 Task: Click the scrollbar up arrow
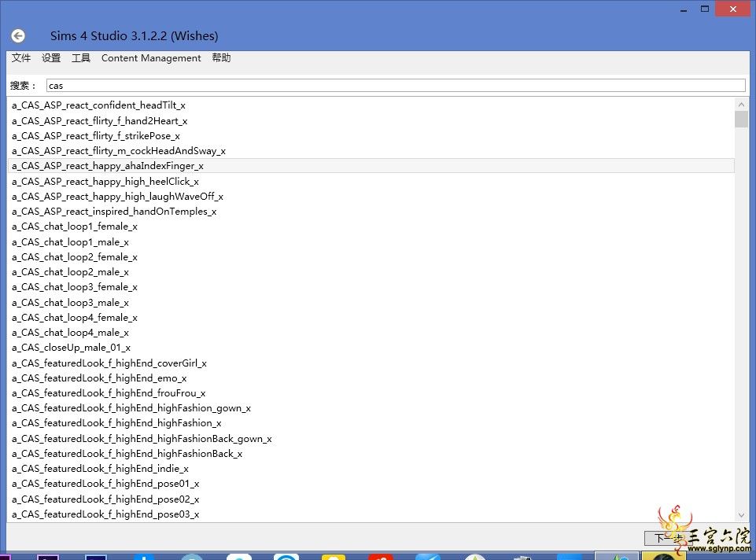tap(741, 104)
